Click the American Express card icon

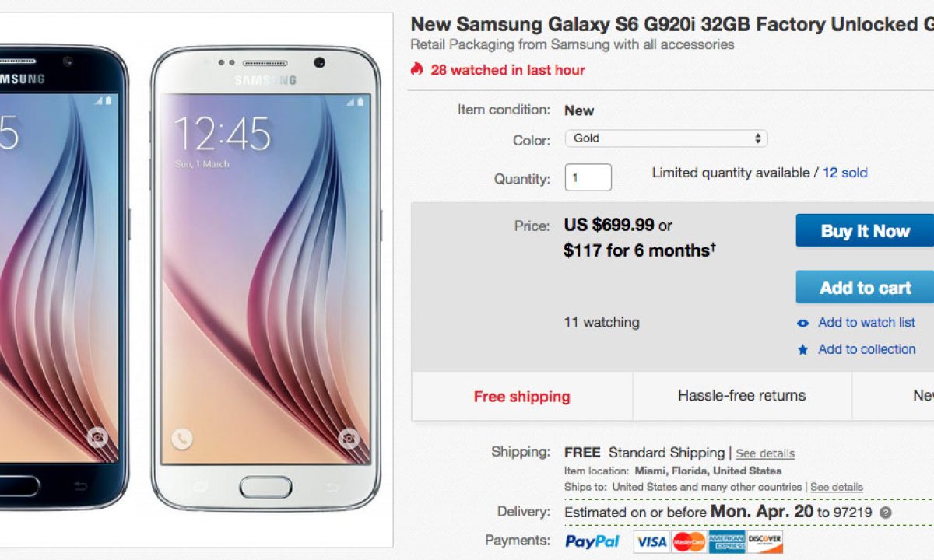(727, 541)
